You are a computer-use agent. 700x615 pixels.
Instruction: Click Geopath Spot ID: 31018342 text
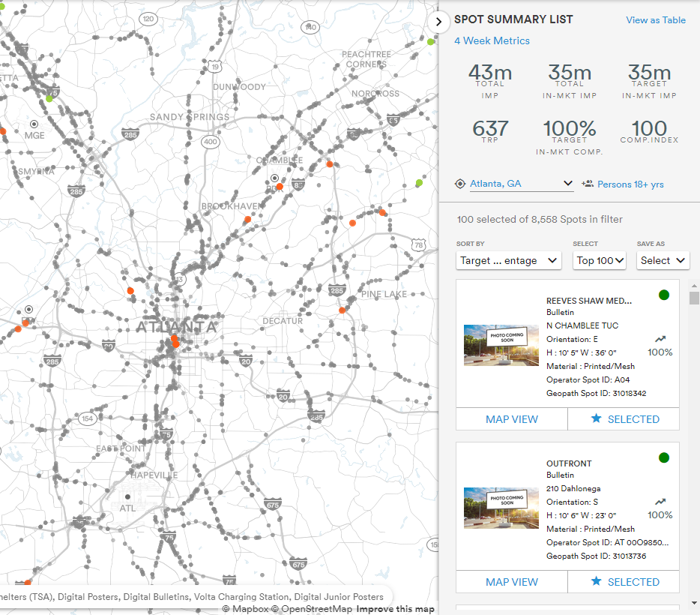click(x=596, y=394)
